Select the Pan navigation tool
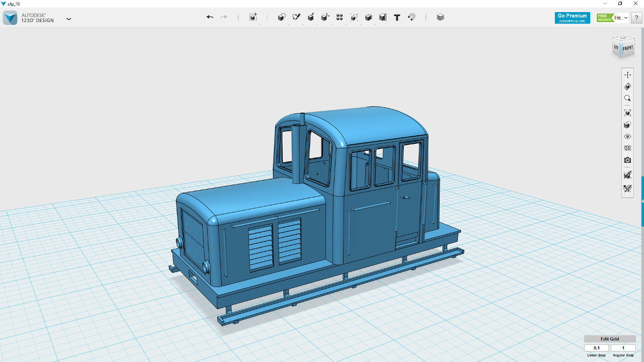Viewport: 644px width, 362px height. pyautogui.click(x=627, y=74)
